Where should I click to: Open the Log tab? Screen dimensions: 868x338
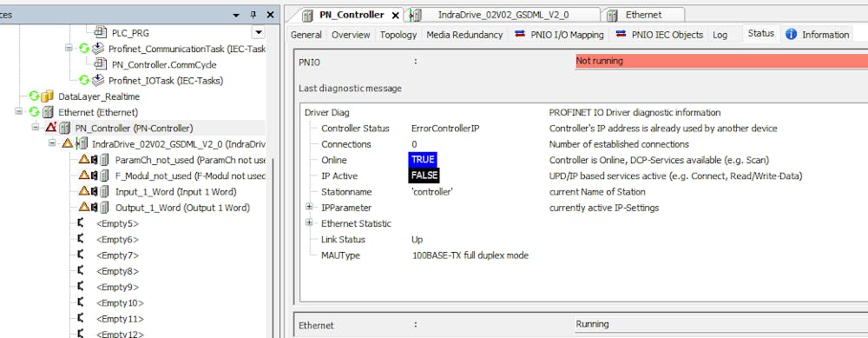tap(720, 35)
